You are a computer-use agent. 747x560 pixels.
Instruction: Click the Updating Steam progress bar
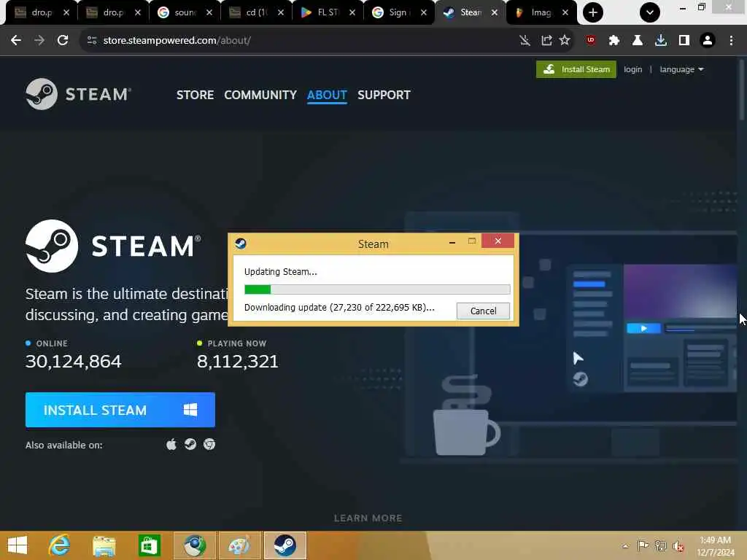tap(377, 289)
